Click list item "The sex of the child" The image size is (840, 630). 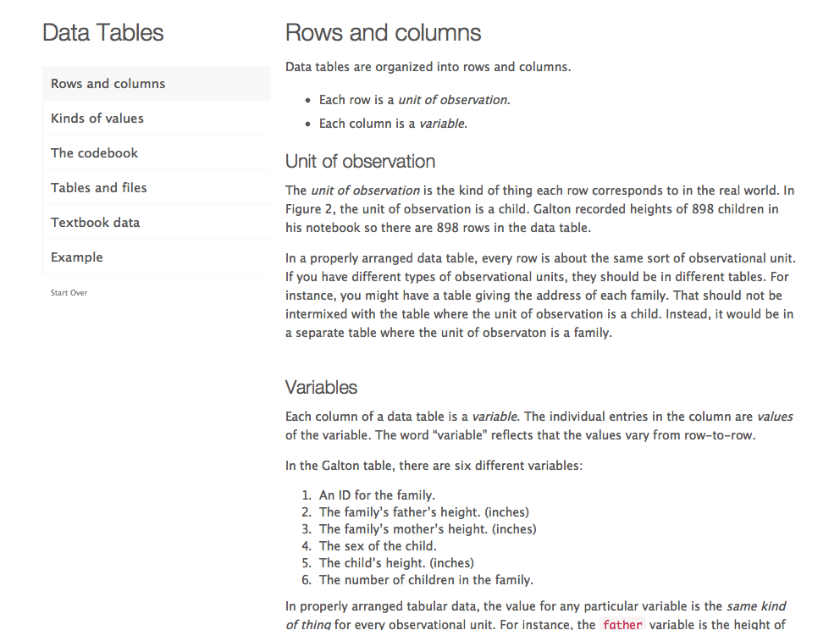click(378, 545)
